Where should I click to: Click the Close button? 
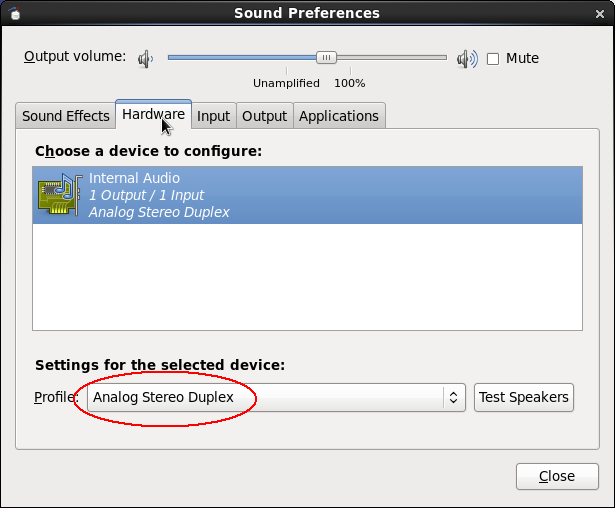pos(557,476)
